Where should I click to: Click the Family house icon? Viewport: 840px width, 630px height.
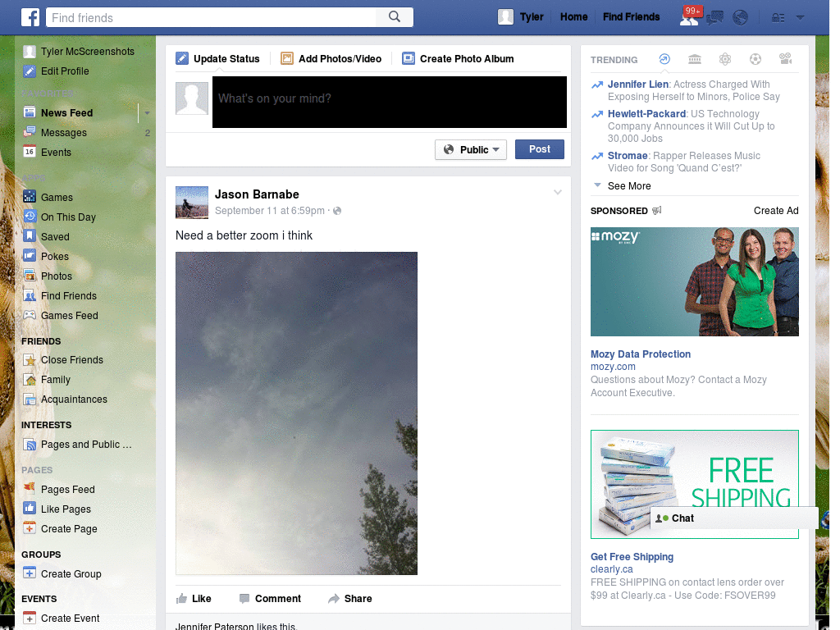tap(30, 379)
